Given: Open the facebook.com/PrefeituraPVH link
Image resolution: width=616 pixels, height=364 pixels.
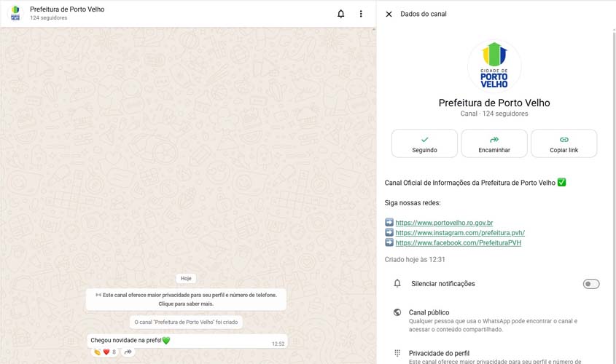Looking at the screenshot, I should (x=458, y=243).
